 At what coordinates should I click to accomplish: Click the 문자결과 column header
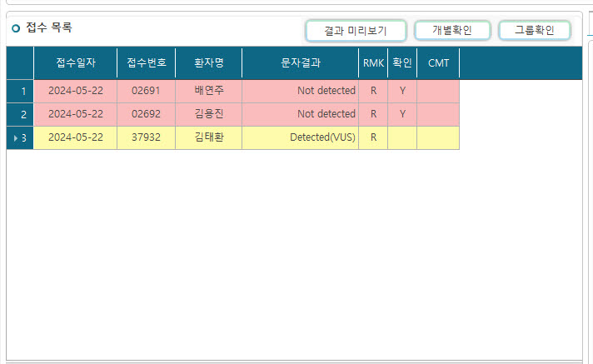301,62
